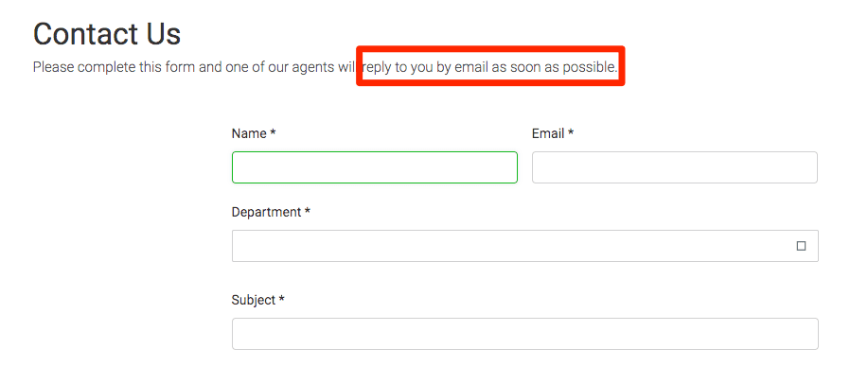Screen dimensions: 868x366
Task: Select the Subject input field
Action: click(x=524, y=334)
